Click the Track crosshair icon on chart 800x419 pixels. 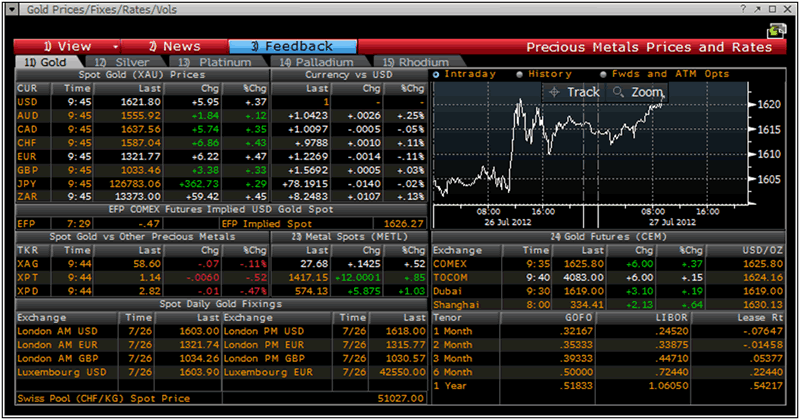click(x=555, y=92)
